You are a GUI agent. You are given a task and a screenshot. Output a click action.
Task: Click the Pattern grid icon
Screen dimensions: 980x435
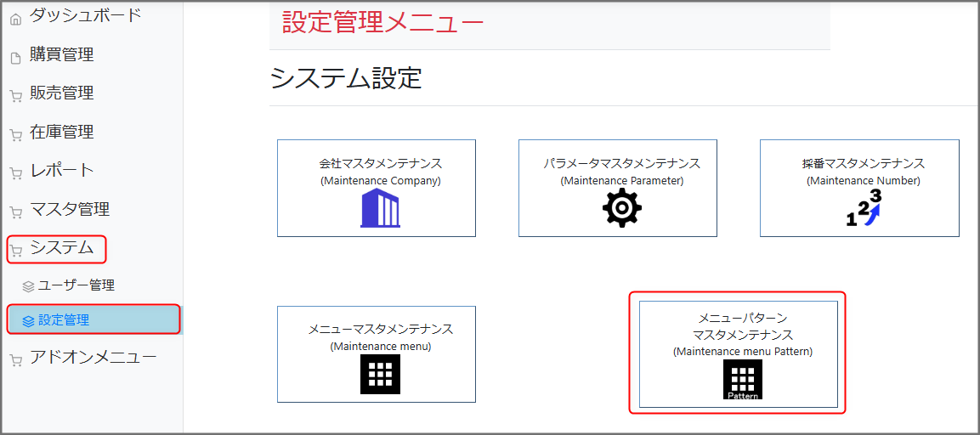click(743, 379)
